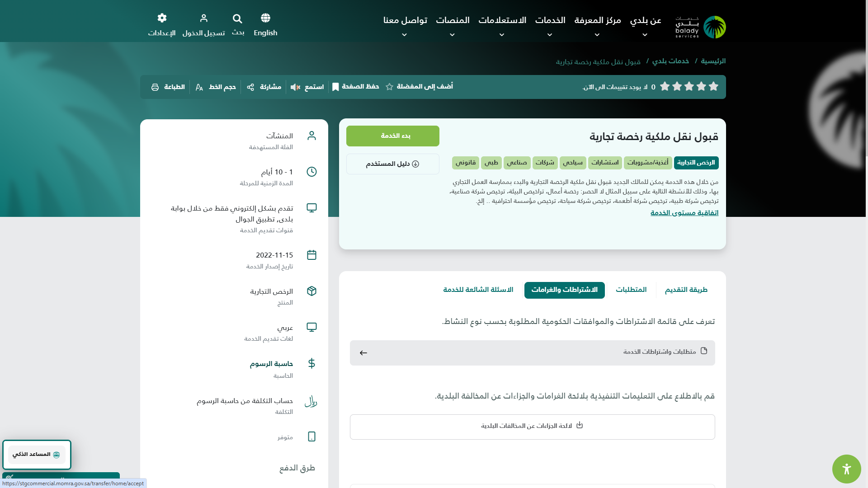This screenshot has height=488, width=868.
Task: Click the search magnifier icon in header
Action: pyautogui.click(x=237, y=19)
